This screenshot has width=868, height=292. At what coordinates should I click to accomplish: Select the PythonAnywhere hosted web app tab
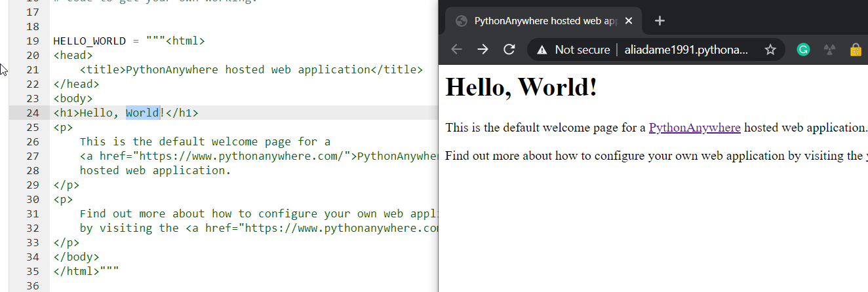pyautogui.click(x=543, y=21)
